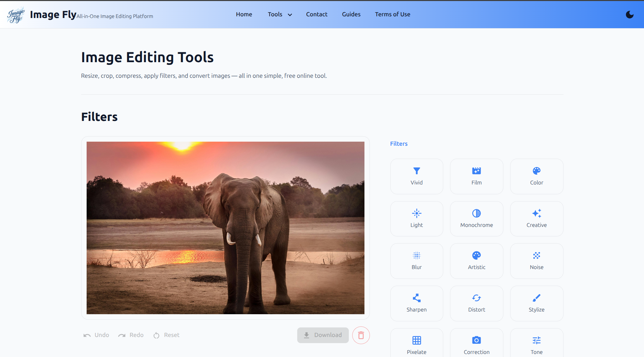Image resolution: width=644 pixels, height=357 pixels.
Task: Click the Image Editing Tools heading
Action: click(147, 57)
